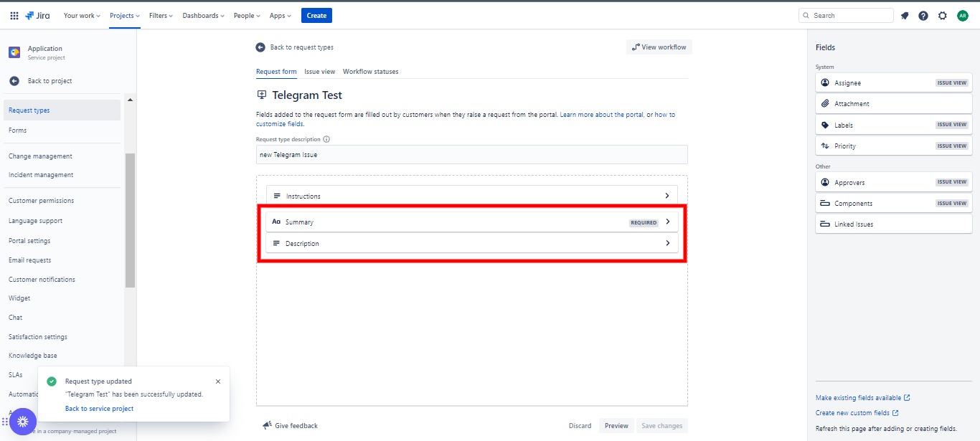Screen dimensions: 980x441
Task: Dismiss the Request type updated notification
Action: 218,381
